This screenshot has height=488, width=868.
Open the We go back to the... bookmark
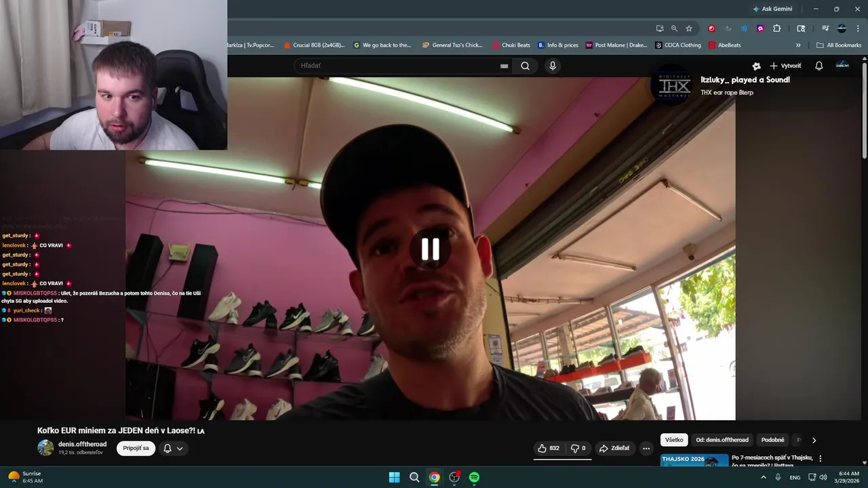tap(382, 45)
